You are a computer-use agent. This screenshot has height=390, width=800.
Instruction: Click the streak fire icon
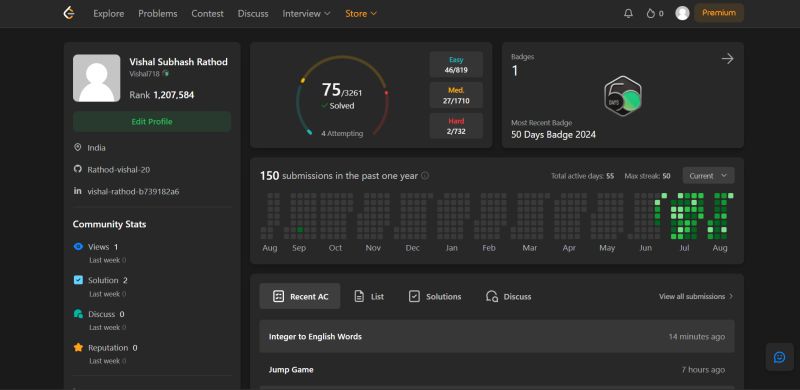click(x=651, y=14)
